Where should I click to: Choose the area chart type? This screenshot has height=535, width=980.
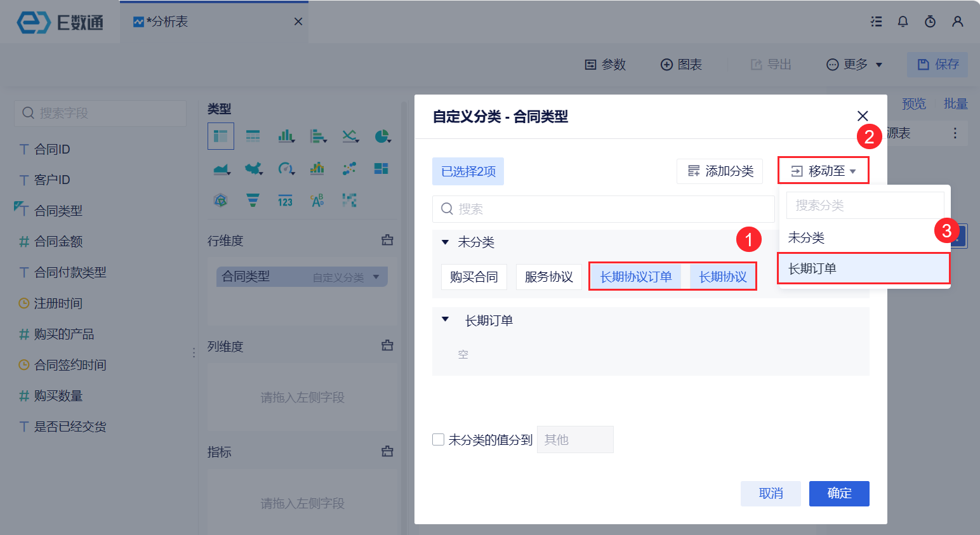click(222, 169)
